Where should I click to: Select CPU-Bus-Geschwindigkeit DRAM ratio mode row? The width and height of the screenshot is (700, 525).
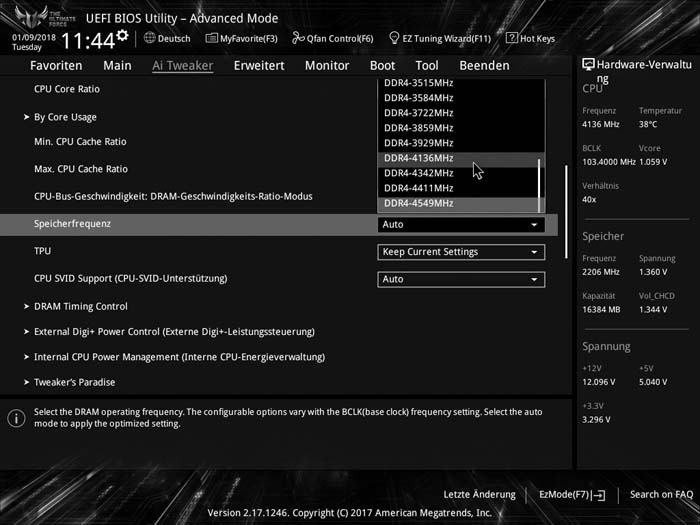coord(173,196)
